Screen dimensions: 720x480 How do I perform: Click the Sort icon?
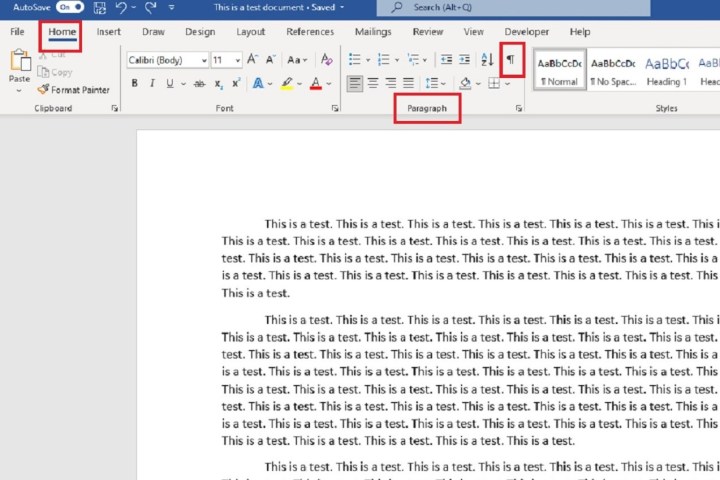(x=487, y=60)
